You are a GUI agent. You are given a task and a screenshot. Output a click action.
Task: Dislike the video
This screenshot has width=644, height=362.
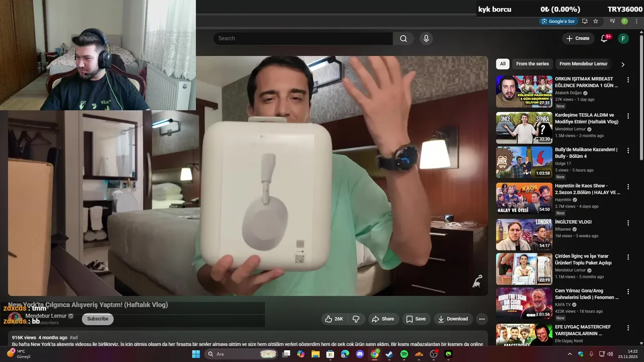click(356, 319)
